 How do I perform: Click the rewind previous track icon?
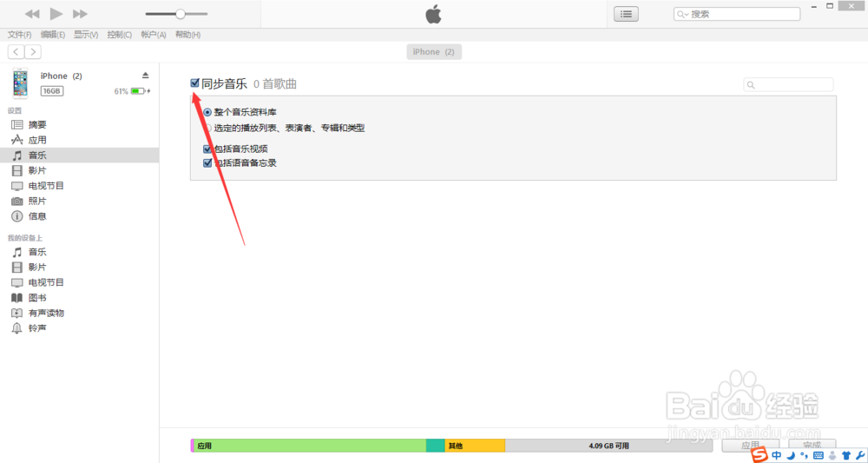pos(32,14)
